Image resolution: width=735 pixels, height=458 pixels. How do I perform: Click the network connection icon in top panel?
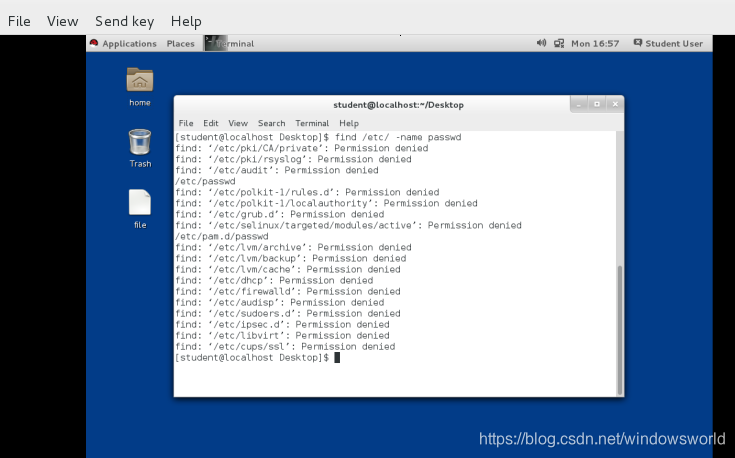click(559, 44)
